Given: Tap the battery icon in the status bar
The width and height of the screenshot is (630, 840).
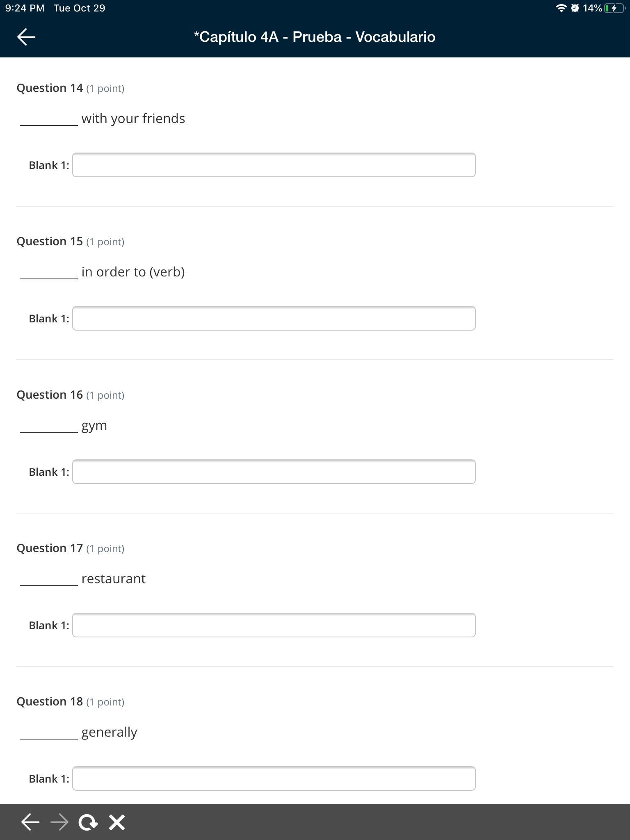Looking at the screenshot, I should point(614,8).
